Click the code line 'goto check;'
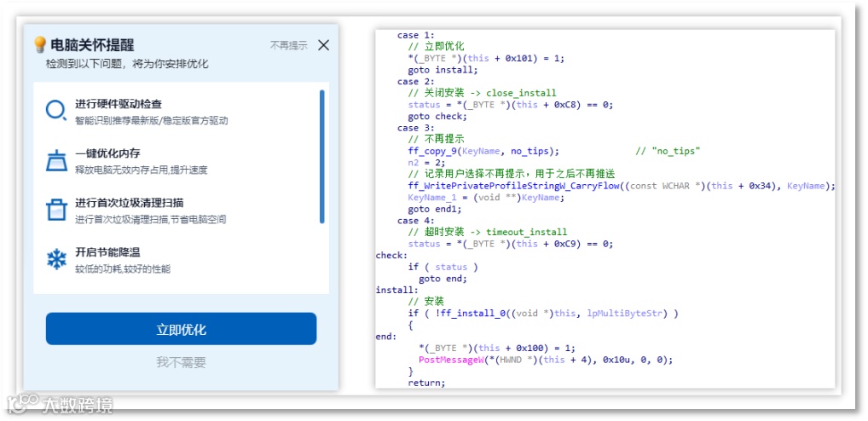Screen dimensions: 868x421 437,116
